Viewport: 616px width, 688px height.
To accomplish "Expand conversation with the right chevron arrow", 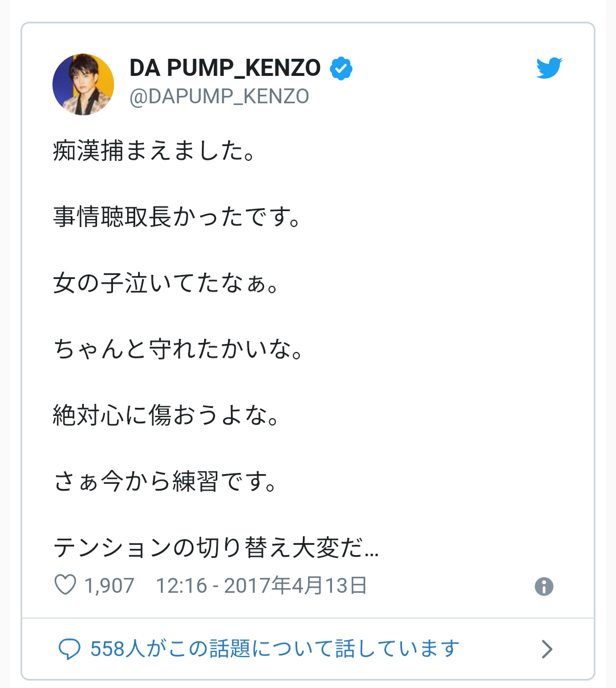I will click(x=547, y=649).
